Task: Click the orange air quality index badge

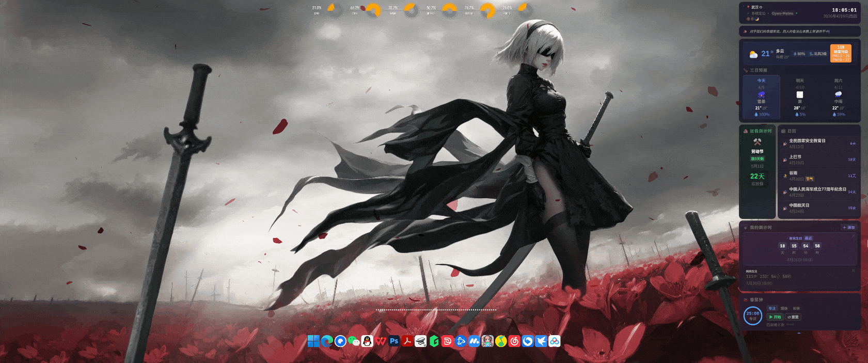Action: coord(841,53)
